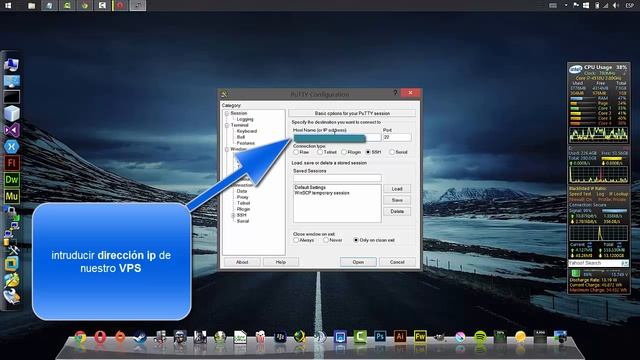The height and width of the screenshot is (360, 640).
Task: Select Serial in category tree
Action: (x=242, y=221)
